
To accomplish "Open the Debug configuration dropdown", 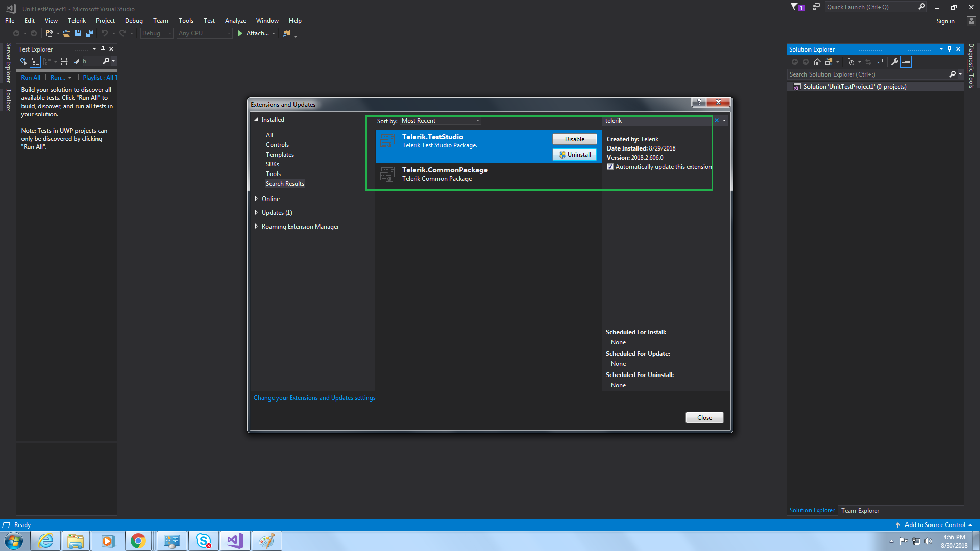I will pyautogui.click(x=157, y=33).
